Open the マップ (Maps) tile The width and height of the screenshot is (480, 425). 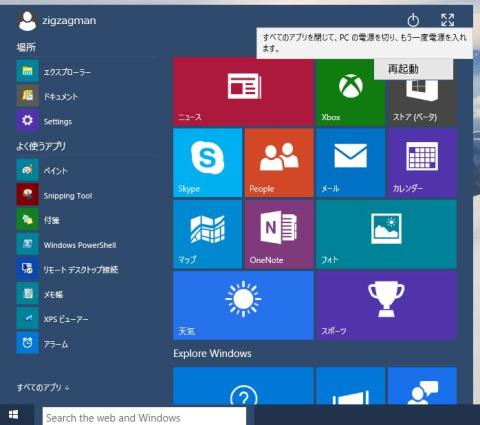(x=207, y=234)
